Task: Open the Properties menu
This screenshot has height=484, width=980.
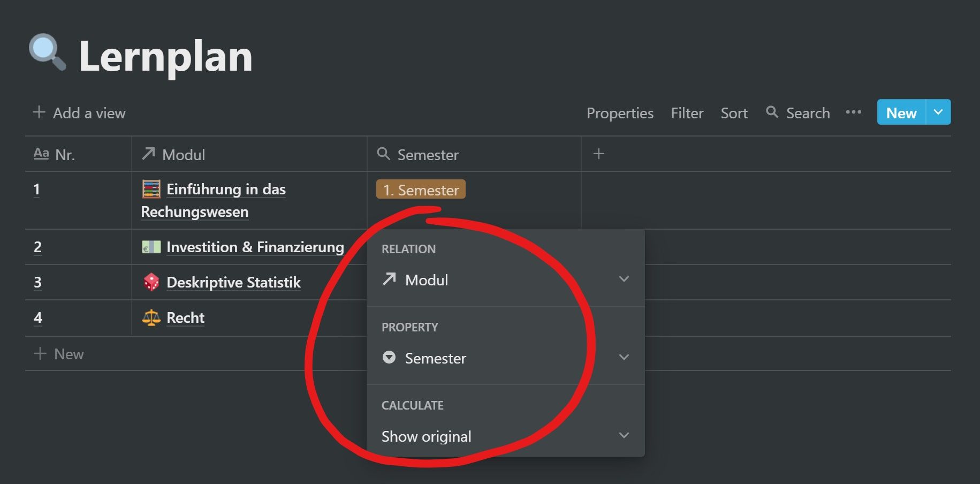Action: [x=620, y=113]
